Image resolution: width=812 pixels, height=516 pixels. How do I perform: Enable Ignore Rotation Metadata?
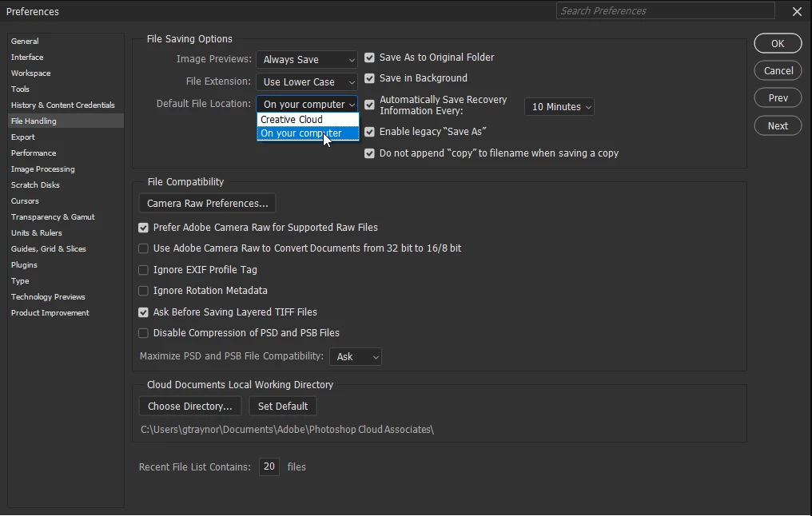[143, 291]
